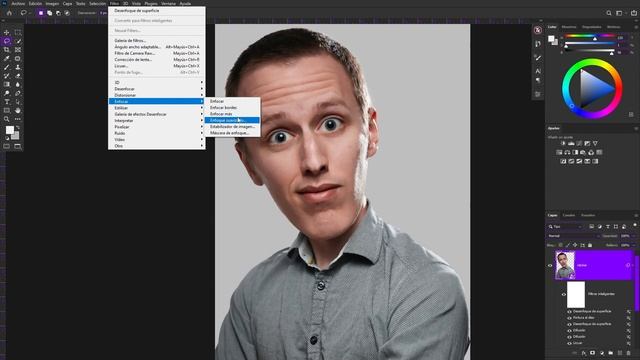
Task: Toggle visibility of Filtros inteligentes
Action: [x=564, y=294]
